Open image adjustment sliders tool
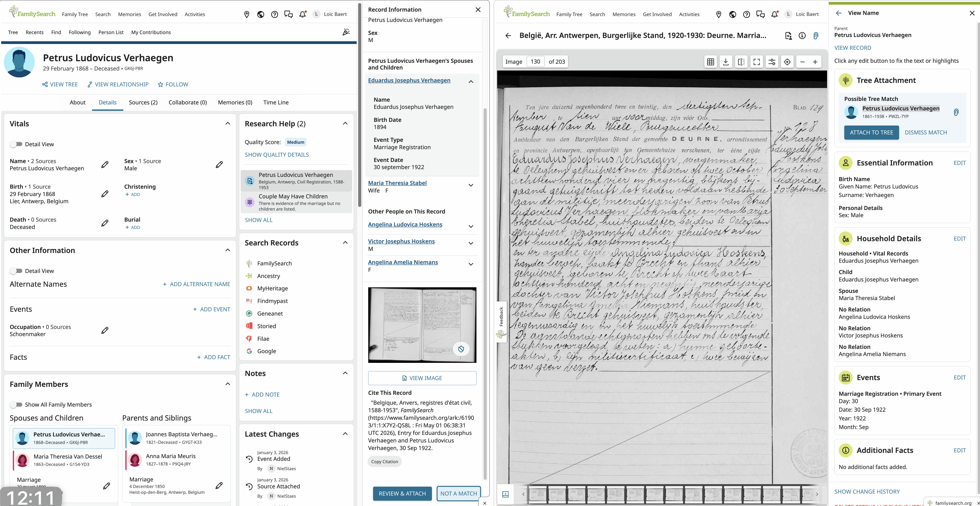 [x=772, y=62]
